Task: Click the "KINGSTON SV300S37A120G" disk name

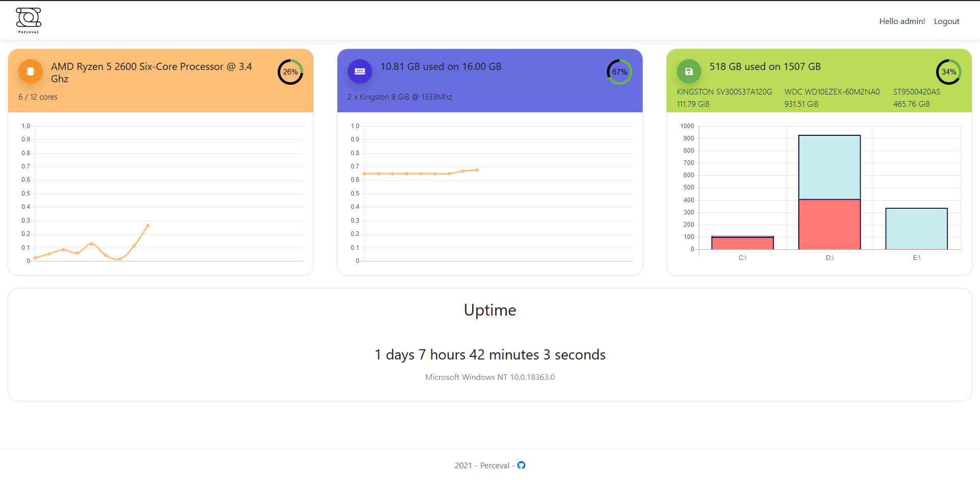Action: (724, 92)
